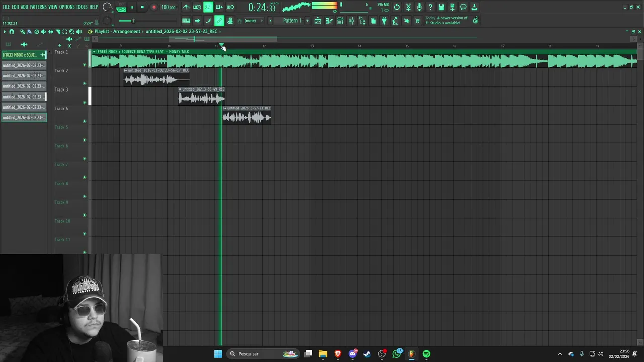
Task: Click the shopping cart content library icon
Action: coord(417,21)
